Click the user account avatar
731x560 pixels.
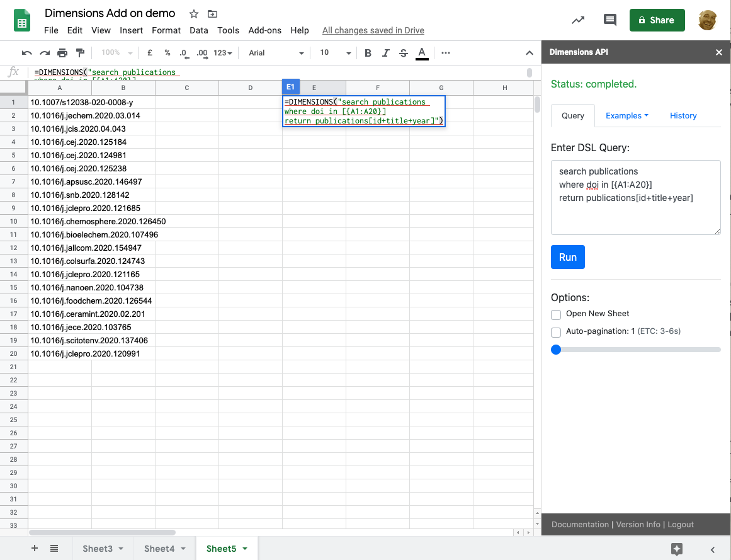[x=707, y=20]
